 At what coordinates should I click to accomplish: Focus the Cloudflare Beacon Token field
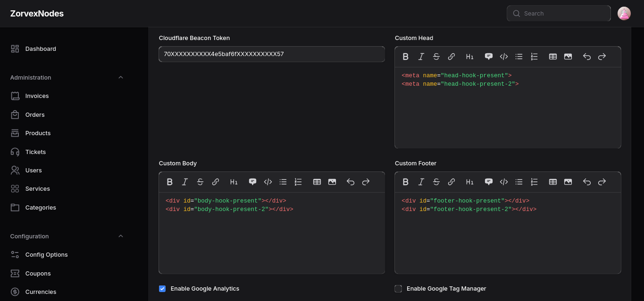(x=272, y=54)
